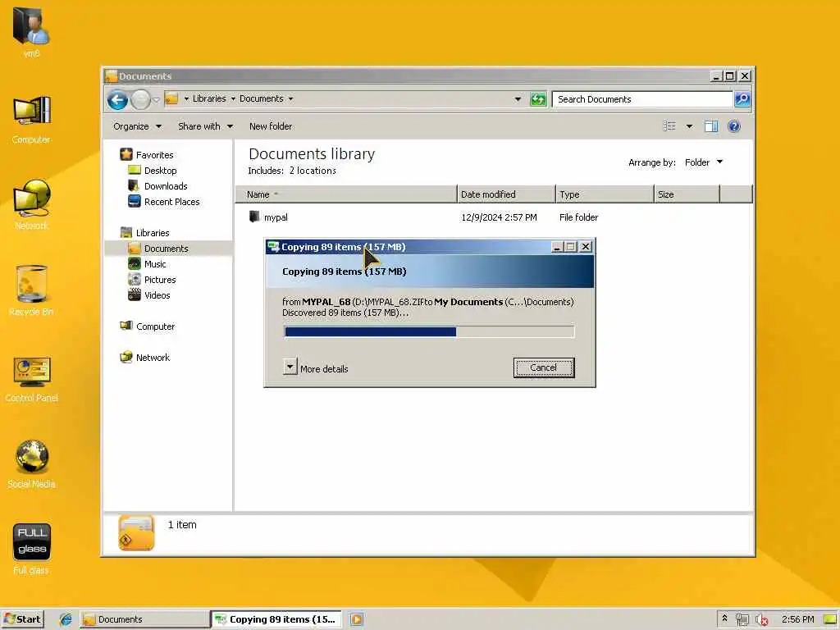Open the Full glass desktop icon

31,549
